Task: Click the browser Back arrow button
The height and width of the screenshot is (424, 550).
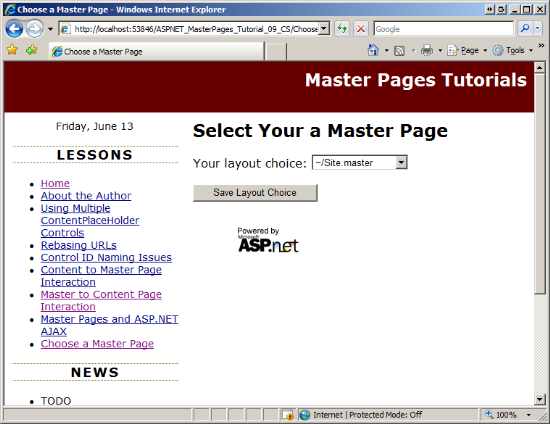Action: point(14,29)
